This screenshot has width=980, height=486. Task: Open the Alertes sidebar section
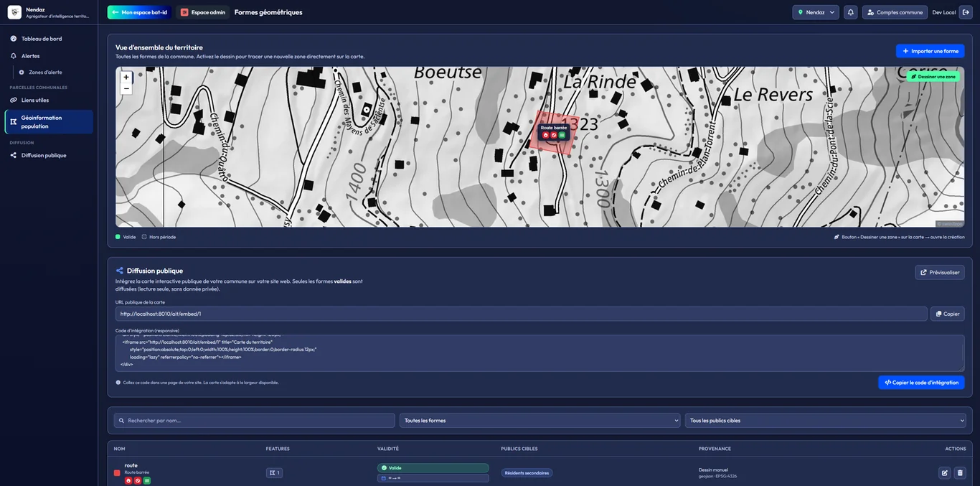(x=49, y=56)
